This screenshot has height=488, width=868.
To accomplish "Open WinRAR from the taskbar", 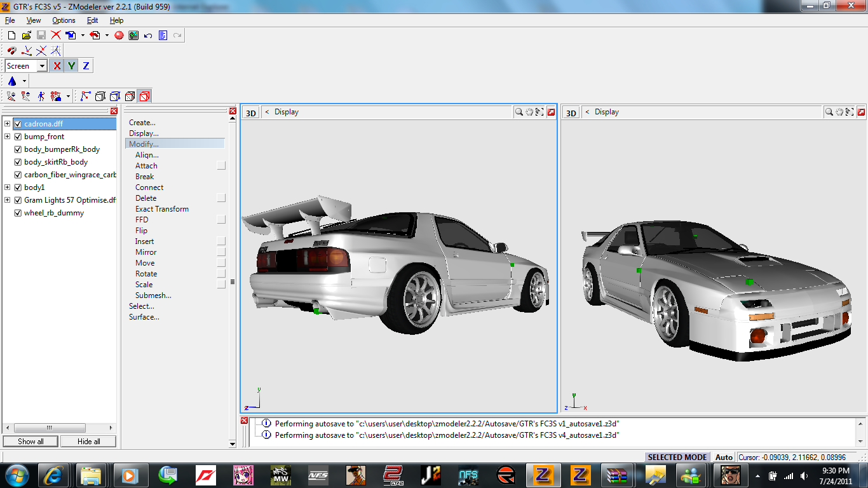I will click(x=616, y=475).
